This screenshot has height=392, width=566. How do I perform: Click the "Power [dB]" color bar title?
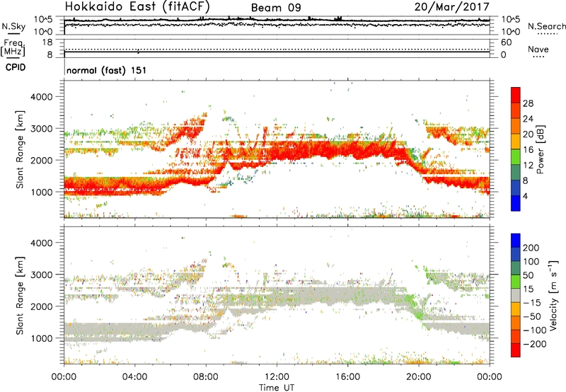tap(541, 149)
